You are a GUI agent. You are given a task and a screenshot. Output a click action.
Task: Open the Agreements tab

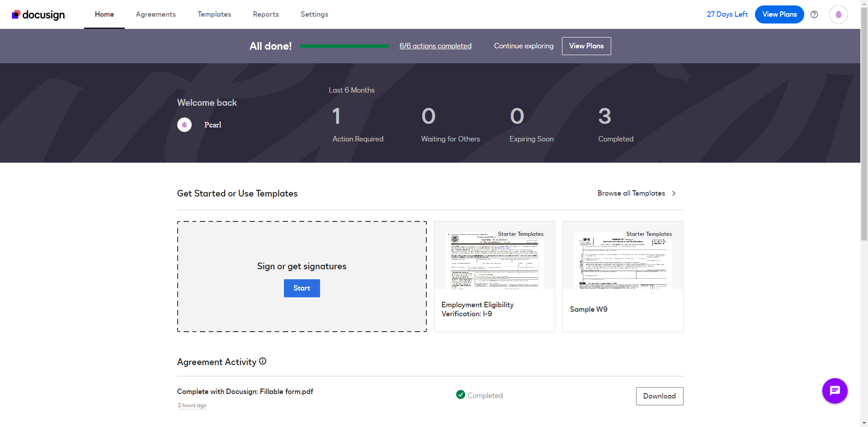tap(156, 14)
